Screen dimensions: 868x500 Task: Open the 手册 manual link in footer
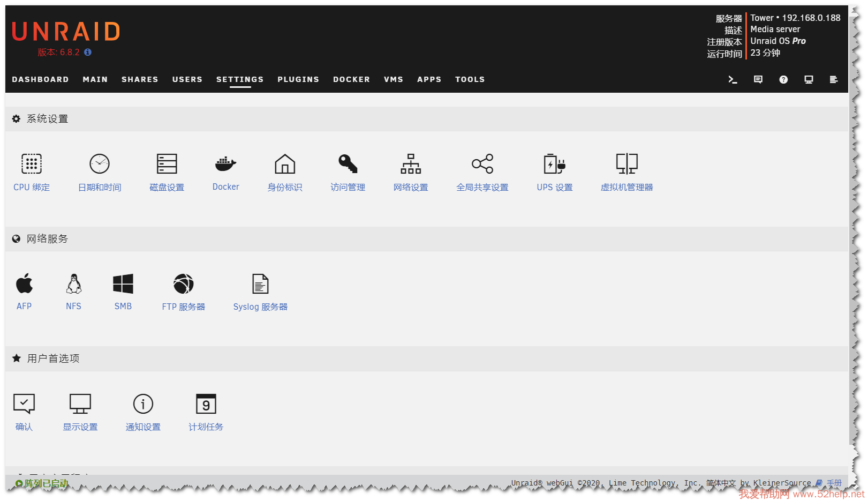coord(834,483)
